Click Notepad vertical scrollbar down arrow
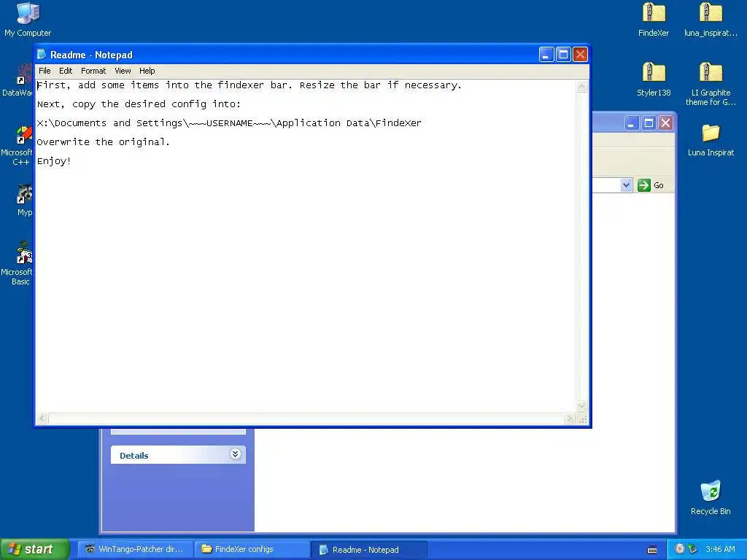The height and width of the screenshot is (560, 747). [581, 405]
